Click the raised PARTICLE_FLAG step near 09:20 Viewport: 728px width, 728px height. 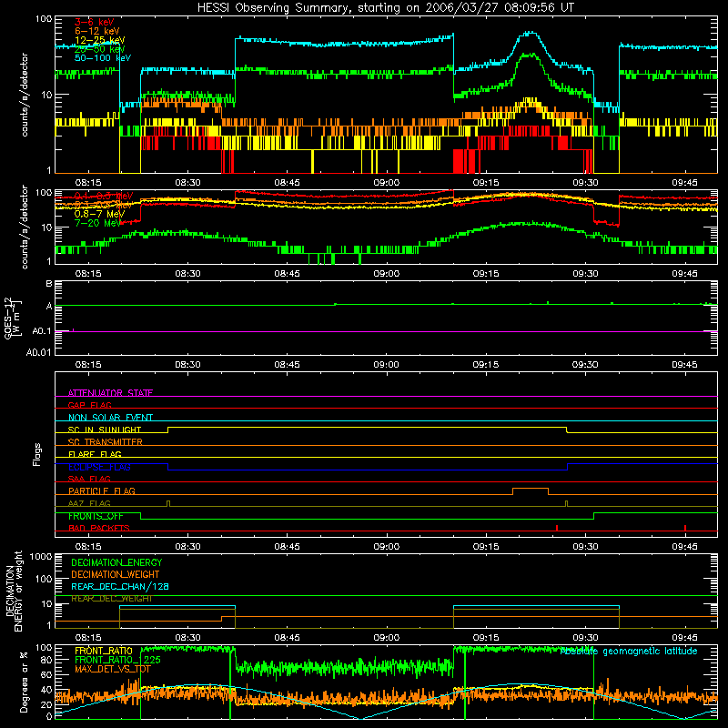(x=531, y=489)
